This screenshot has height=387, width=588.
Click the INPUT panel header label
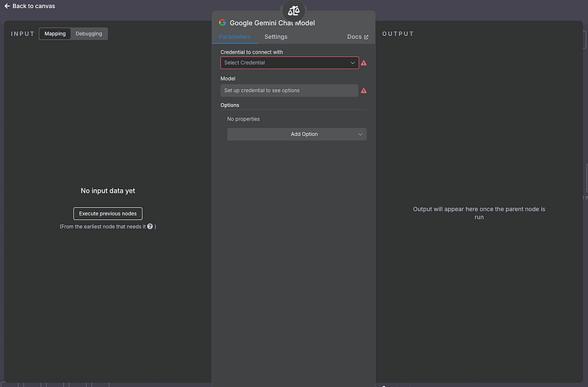click(23, 34)
